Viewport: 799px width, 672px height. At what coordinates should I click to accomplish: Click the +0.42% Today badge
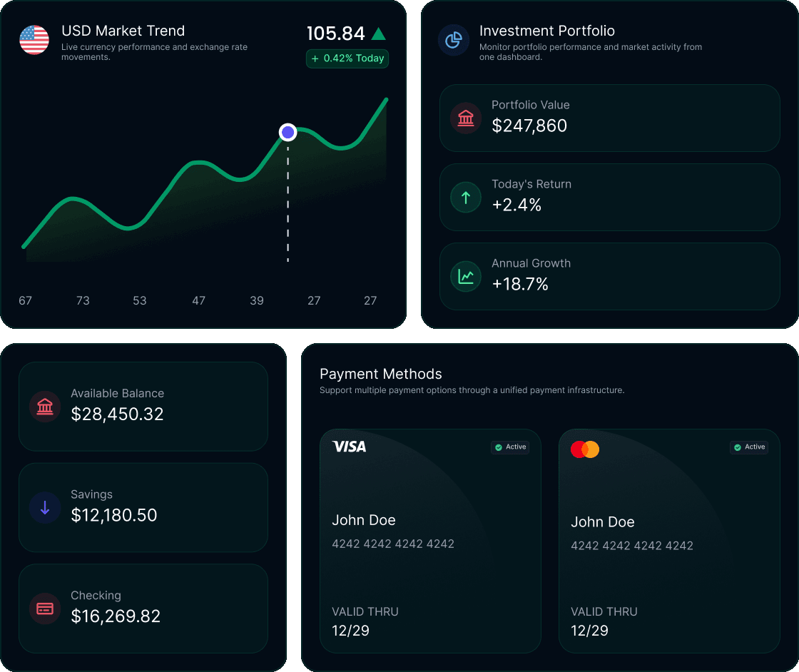pyautogui.click(x=347, y=58)
